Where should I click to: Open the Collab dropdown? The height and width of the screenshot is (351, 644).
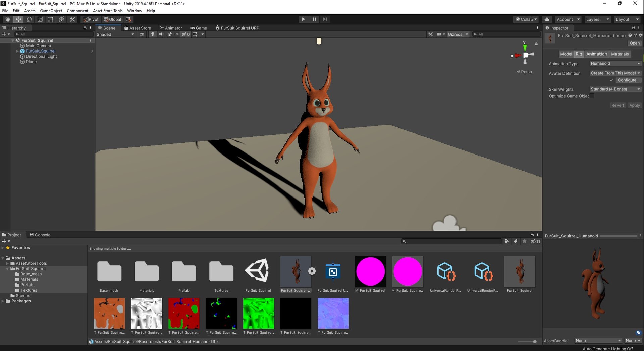[x=526, y=19]
